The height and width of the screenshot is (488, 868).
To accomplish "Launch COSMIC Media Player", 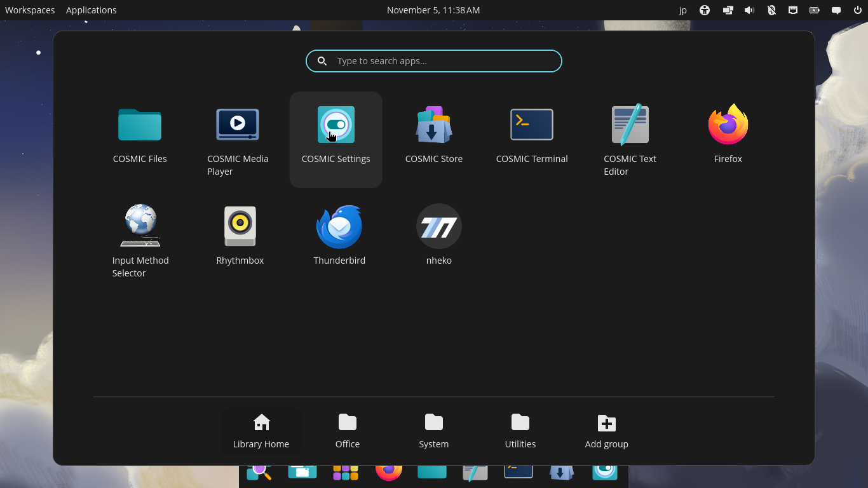I will click(x=238, y=140).
